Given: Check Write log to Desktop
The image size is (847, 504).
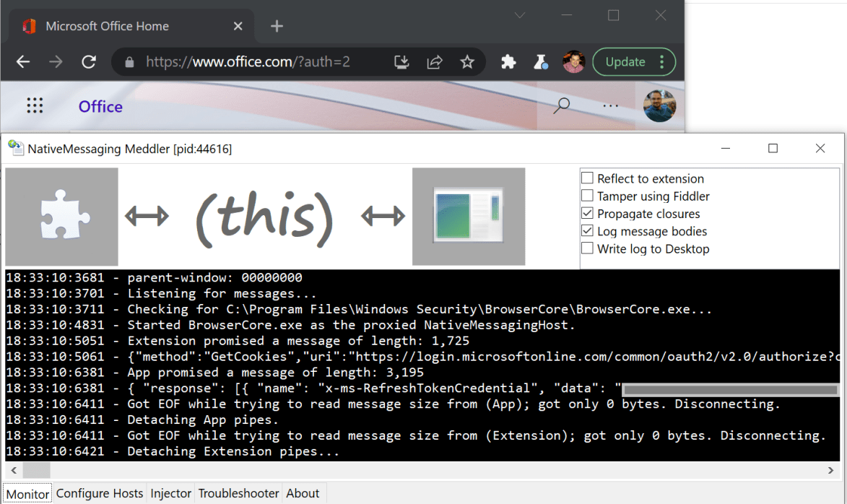Looking at the screenshot, I should click(587, 248).
